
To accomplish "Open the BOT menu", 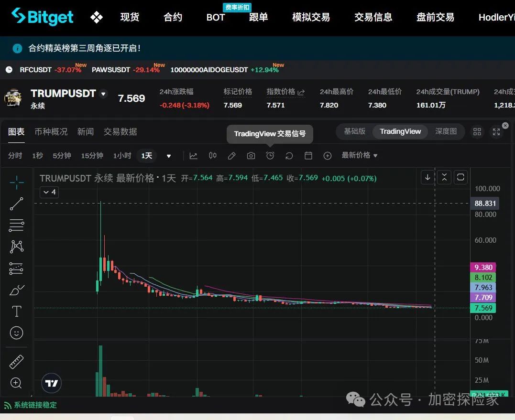I will click(x=216, y=17).
